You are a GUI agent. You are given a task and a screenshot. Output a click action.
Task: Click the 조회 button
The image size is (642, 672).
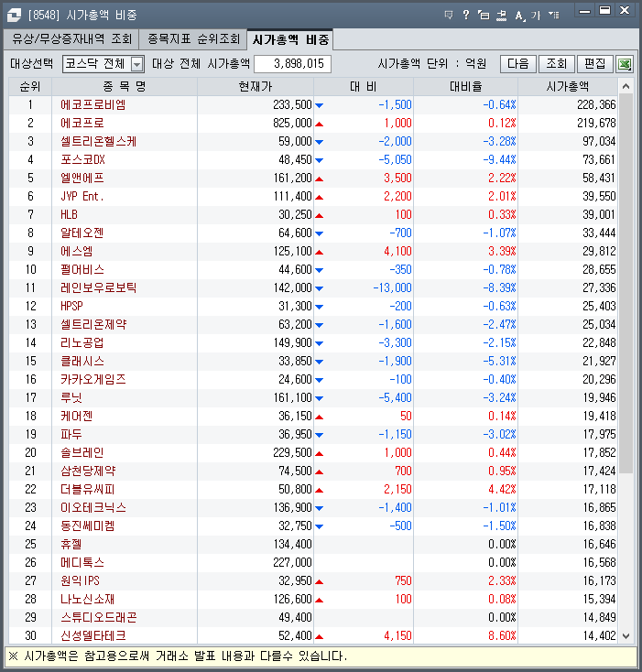pyautogui.click(x=557, y=64)
